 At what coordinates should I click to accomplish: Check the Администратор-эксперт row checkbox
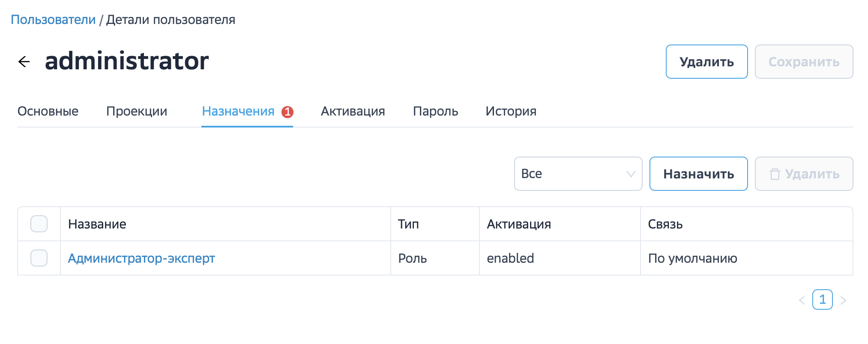pyautogui.click(x=39, y=258)
